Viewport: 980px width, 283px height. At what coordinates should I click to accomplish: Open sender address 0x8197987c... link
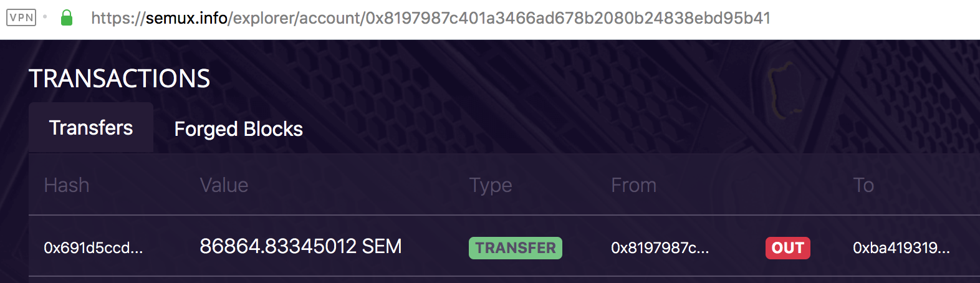click(x=660, y=248)
